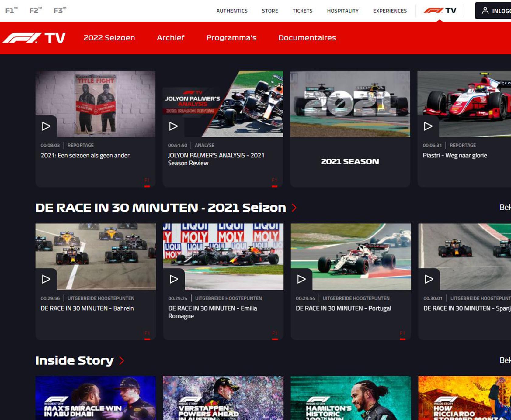Viewport: 511px width, 420px height.
Task: Select the Documentaires tab
Action: (307, 38)
